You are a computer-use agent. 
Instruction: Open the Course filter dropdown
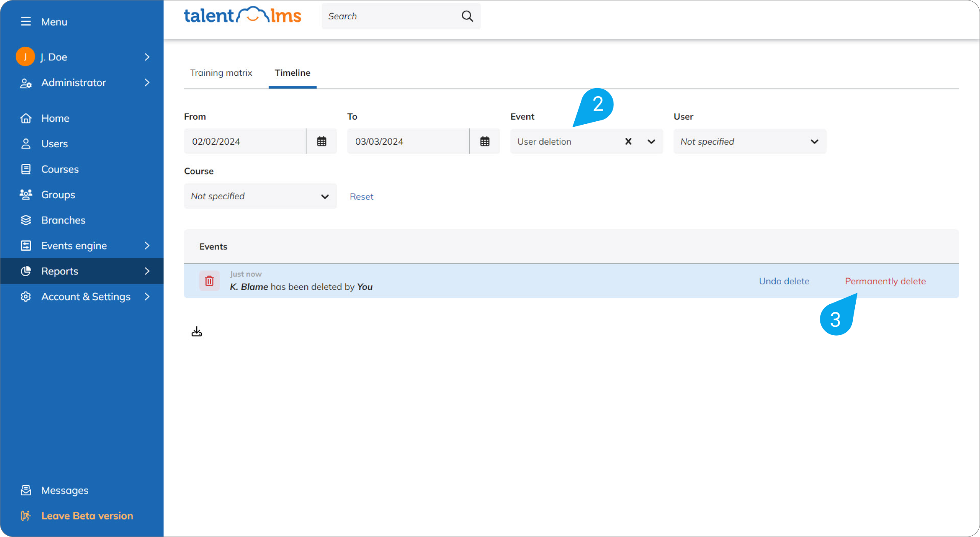point(260,196)
